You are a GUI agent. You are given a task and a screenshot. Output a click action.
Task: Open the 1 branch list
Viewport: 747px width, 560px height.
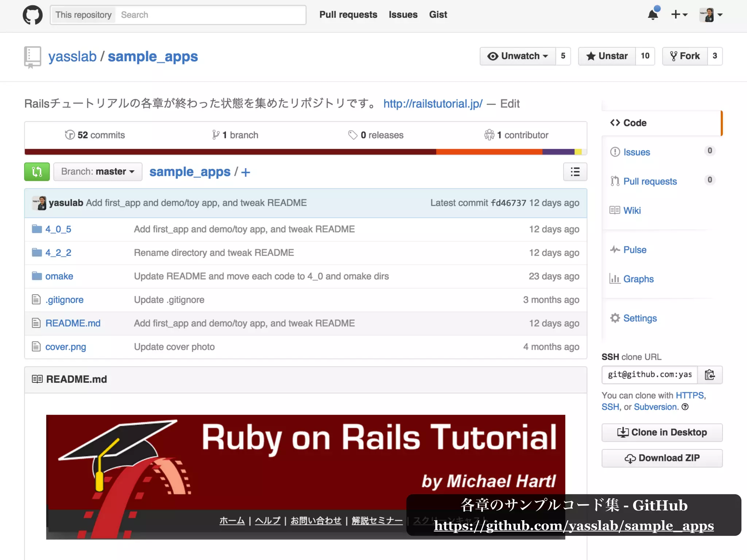click(235, 135)
